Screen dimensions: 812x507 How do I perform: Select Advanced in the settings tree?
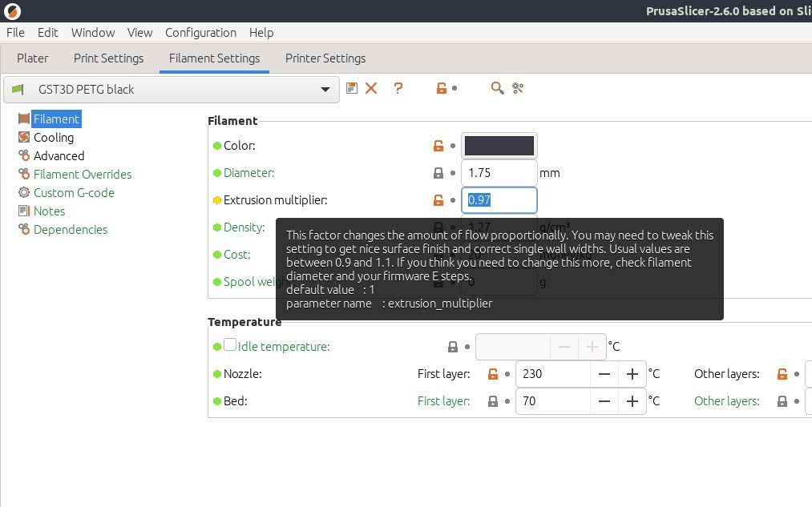59,155
